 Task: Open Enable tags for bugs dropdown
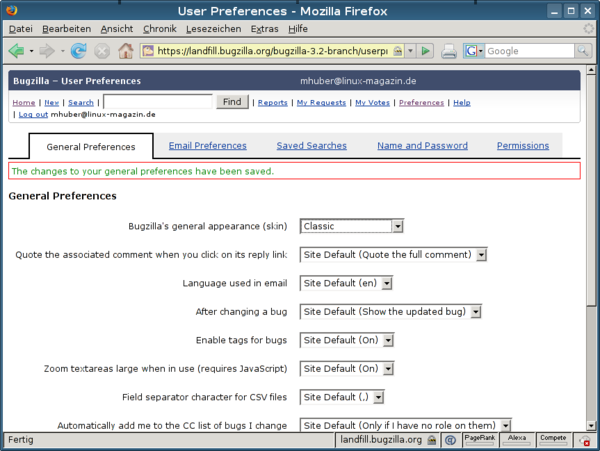347,340
